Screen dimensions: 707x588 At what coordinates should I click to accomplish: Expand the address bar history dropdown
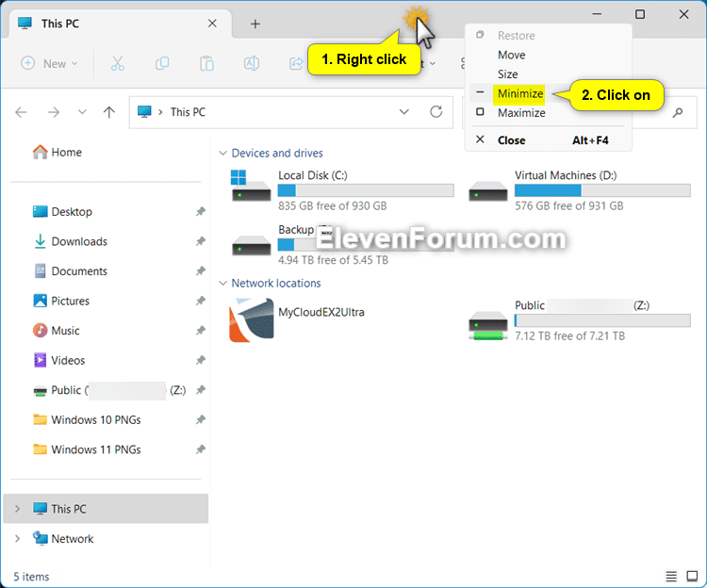(404, 112)
